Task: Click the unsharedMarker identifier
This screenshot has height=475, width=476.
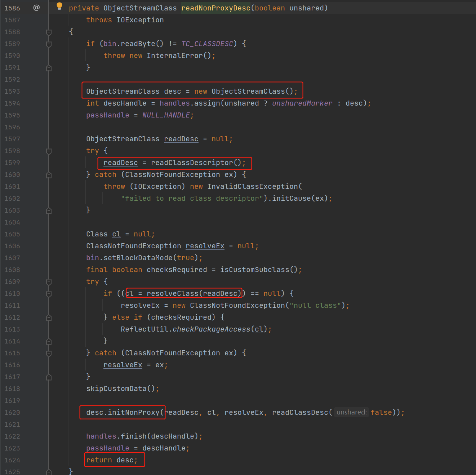Action: 302,103
